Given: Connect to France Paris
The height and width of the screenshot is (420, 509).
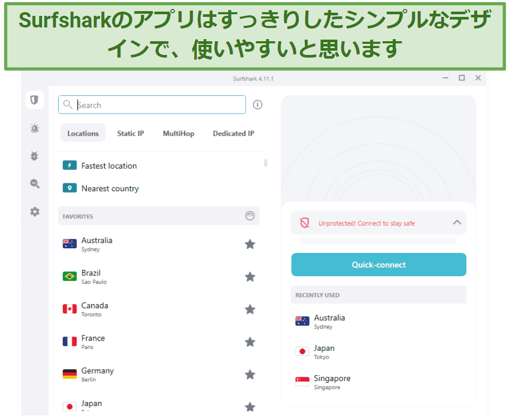Looking at the screenshot, I should (x=159, y=342).
